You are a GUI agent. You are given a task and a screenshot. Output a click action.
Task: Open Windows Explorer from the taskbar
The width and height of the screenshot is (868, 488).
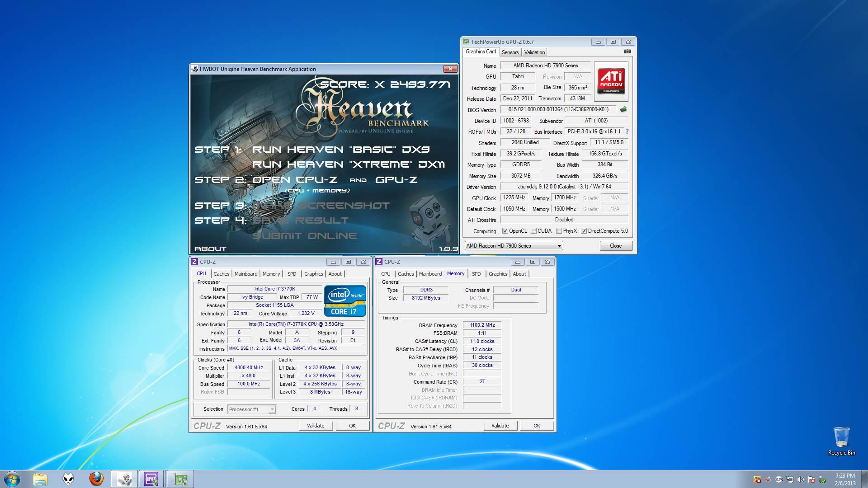tap(40, 479)
